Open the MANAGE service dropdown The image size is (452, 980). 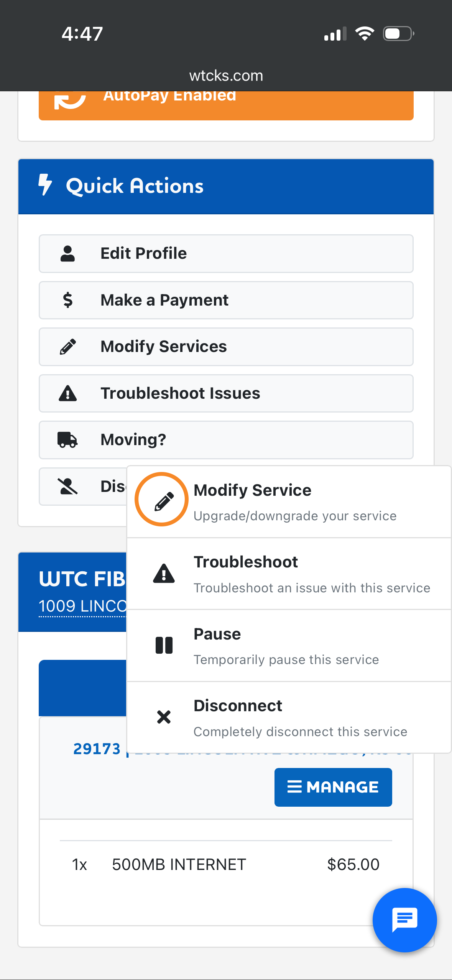333,787
